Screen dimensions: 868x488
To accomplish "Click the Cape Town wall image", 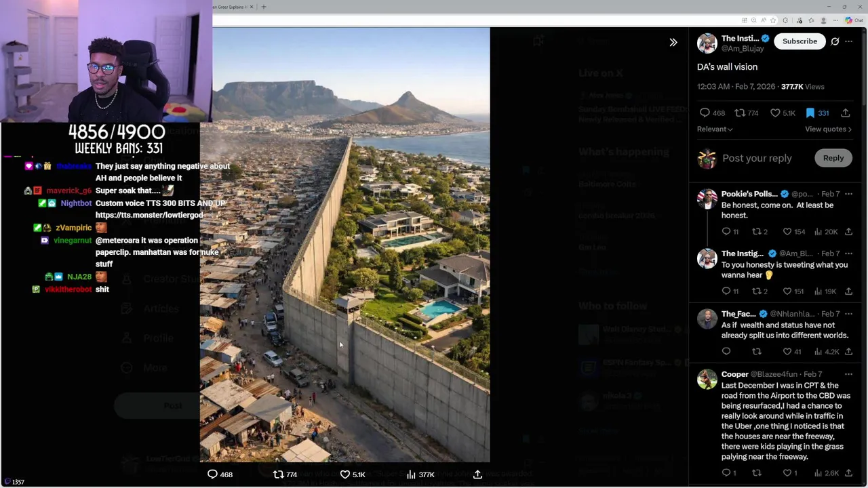I will coord(344,245).
